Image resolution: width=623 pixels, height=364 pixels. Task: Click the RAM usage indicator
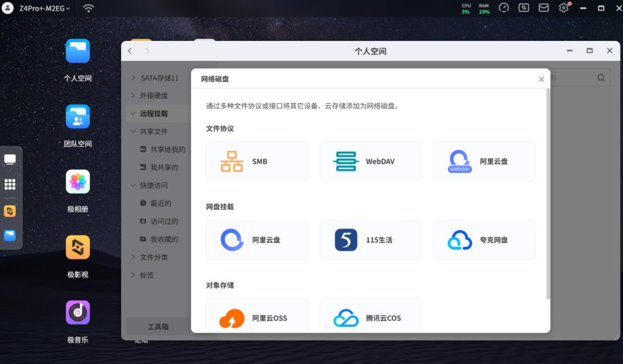click(x=484, y=9)
